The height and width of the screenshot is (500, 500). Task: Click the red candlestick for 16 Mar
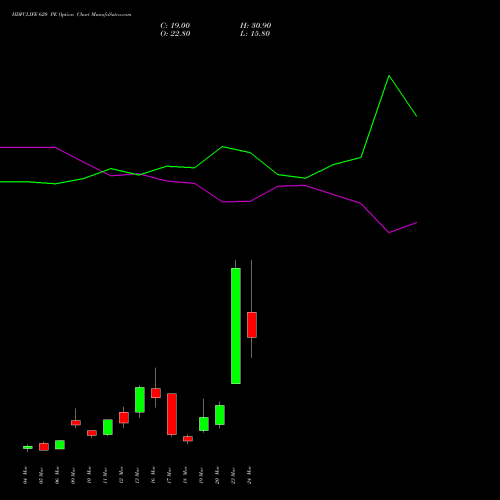(x=156, y=393)
